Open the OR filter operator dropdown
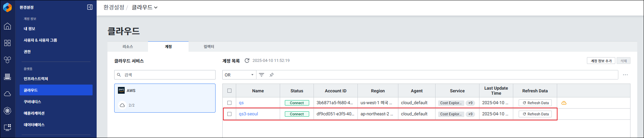Viewport: 644px width, 138px height. pos(239,75)
